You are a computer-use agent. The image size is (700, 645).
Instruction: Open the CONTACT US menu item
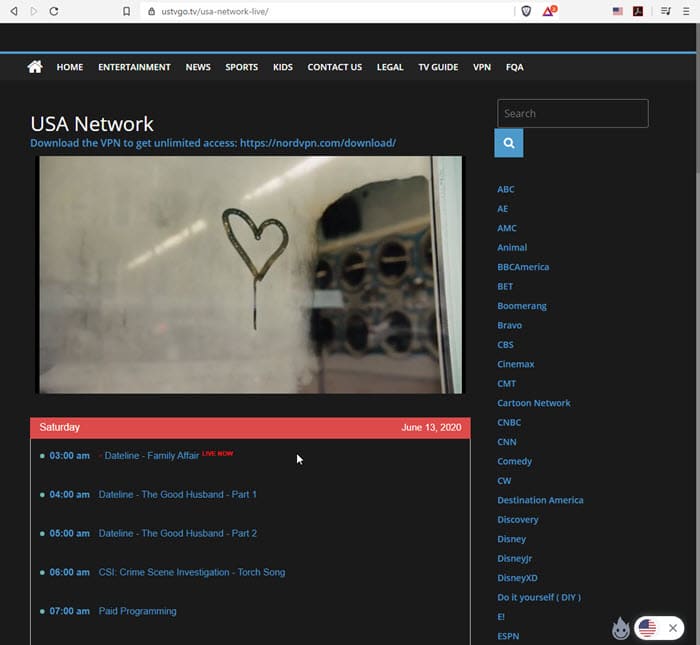coord(335,67)
